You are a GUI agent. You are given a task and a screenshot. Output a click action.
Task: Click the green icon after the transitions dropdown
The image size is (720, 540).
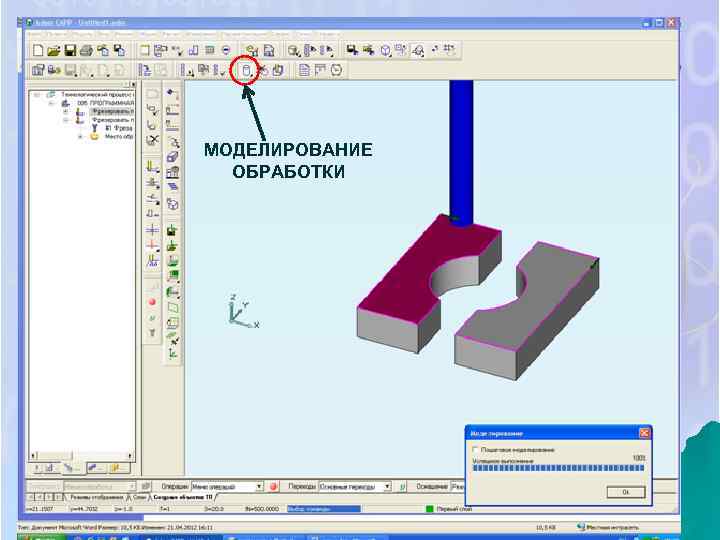click(403, 486)
